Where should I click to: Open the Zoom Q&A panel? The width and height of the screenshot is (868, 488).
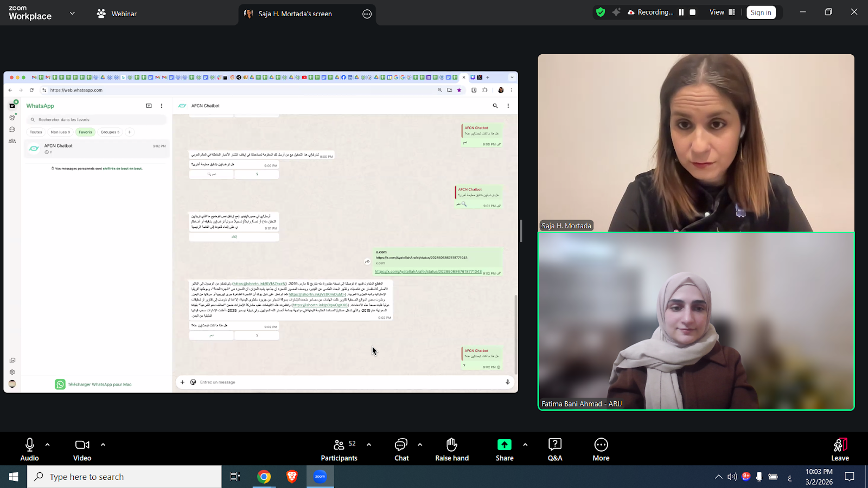[555, 450]
